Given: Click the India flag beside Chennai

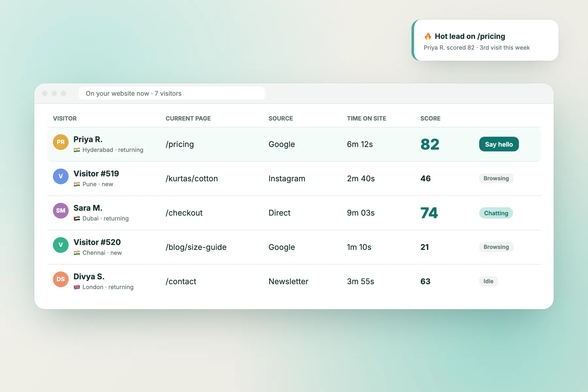Looking at the screenshot, I should (x=77, y=253).
